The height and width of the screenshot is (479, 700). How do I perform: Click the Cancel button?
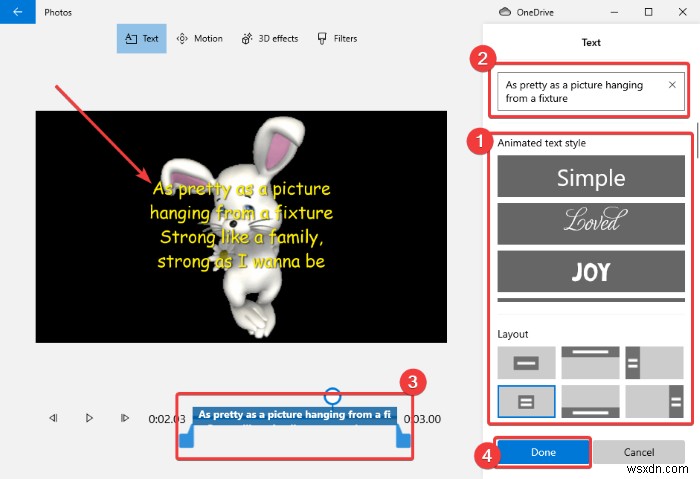[x=639, y=452]
